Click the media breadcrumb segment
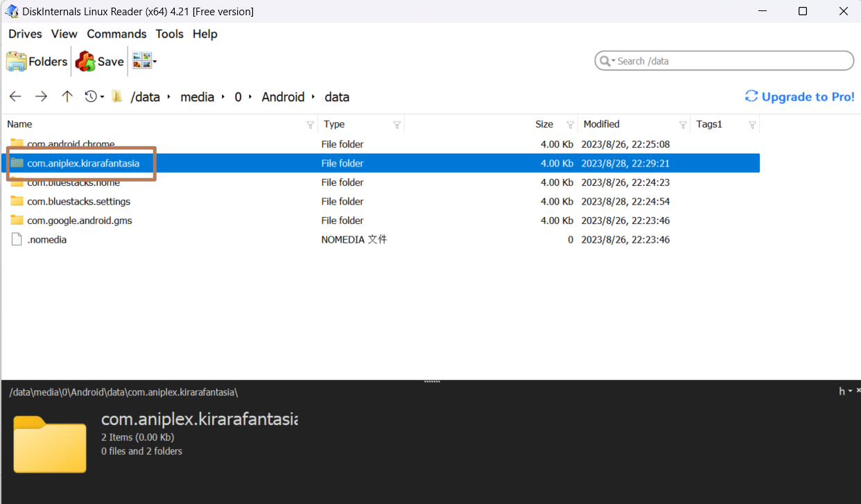Viewport: 861px width, 504px height. click(197, 97)
